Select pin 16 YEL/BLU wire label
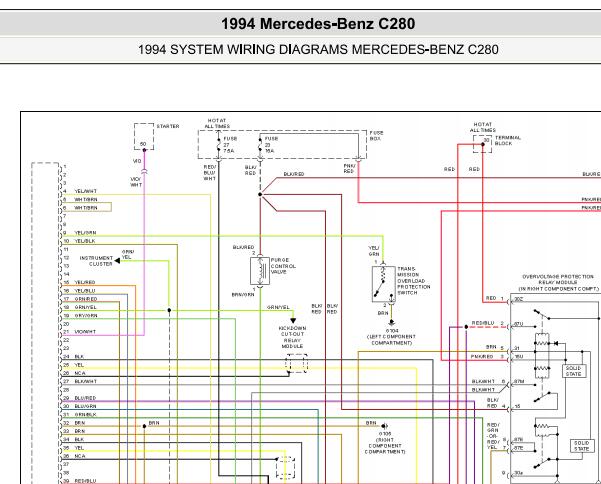 (x=85, y=291)
